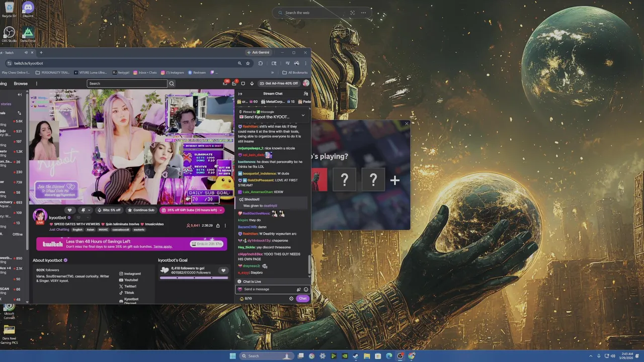Image resolution: width=644 pixels, height=362 pixels.
Task: Open fentygirl bookmark
Action: coord(121,72)
